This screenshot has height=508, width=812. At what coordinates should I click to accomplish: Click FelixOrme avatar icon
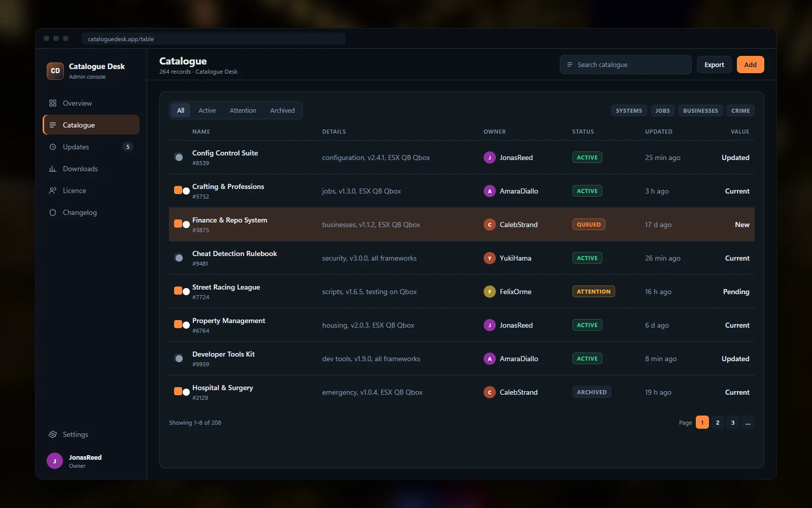(x=490, y=292)
